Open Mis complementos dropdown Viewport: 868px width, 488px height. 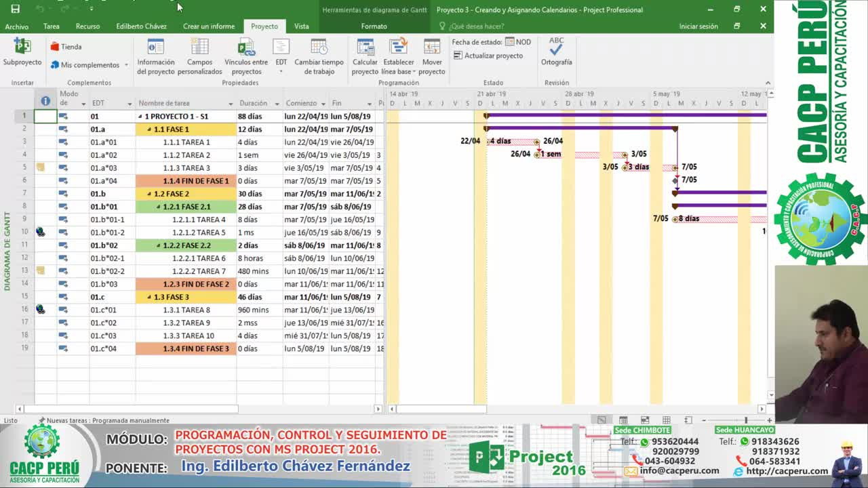(x=126, y=65)
